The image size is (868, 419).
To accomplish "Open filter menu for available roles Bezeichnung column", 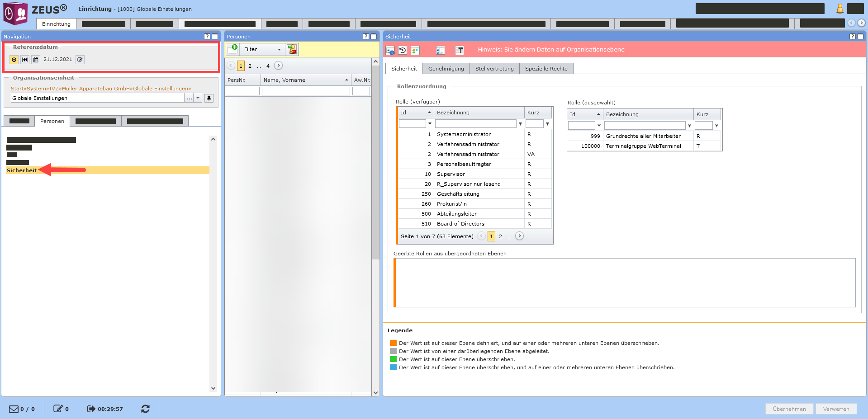I will tap(520, 124).
